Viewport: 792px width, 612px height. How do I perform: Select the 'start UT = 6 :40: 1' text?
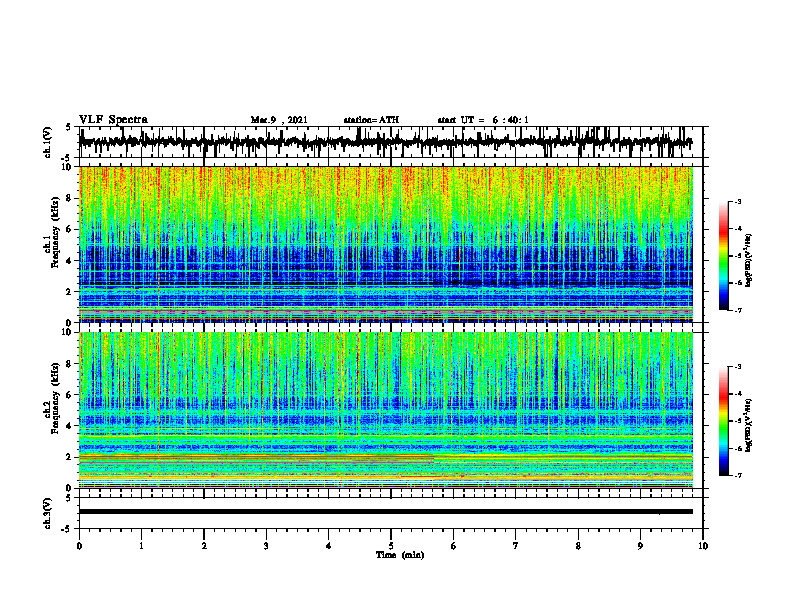(x=483, y=120)
